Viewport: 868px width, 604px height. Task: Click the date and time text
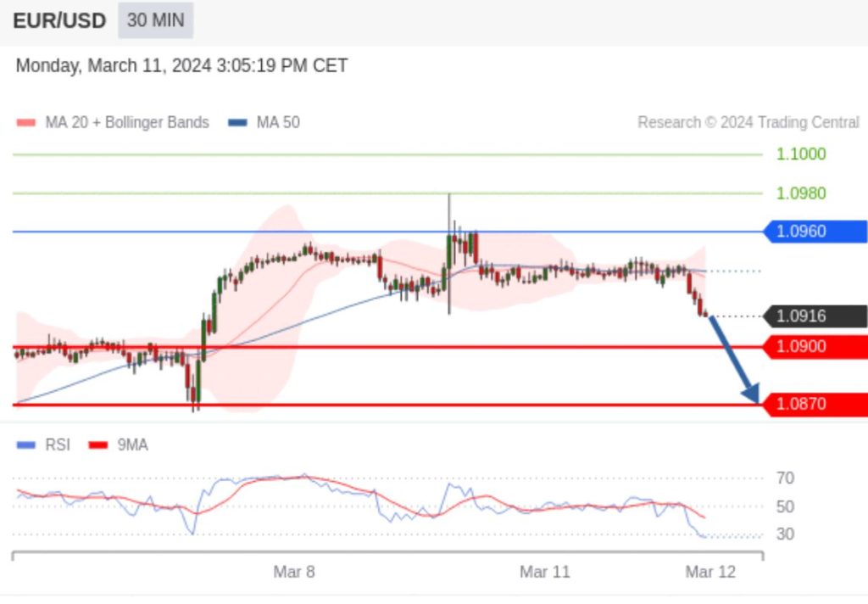[181, 65]
